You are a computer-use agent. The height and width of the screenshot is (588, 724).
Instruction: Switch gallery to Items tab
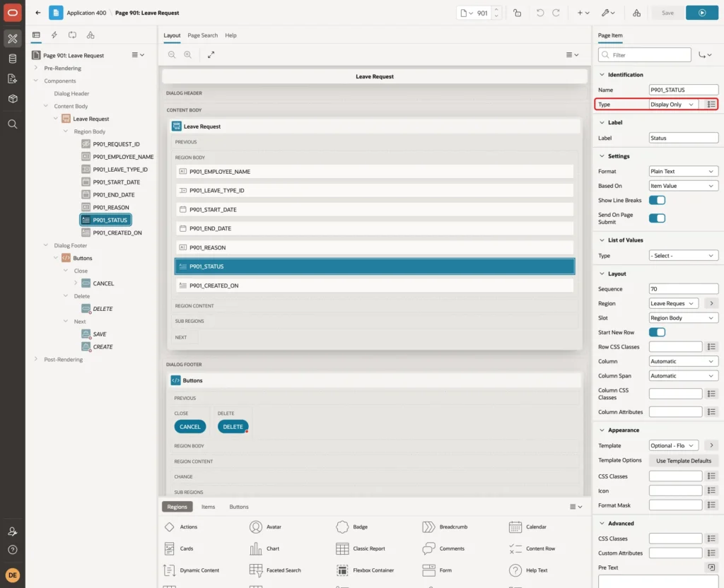tap(209, 507)
